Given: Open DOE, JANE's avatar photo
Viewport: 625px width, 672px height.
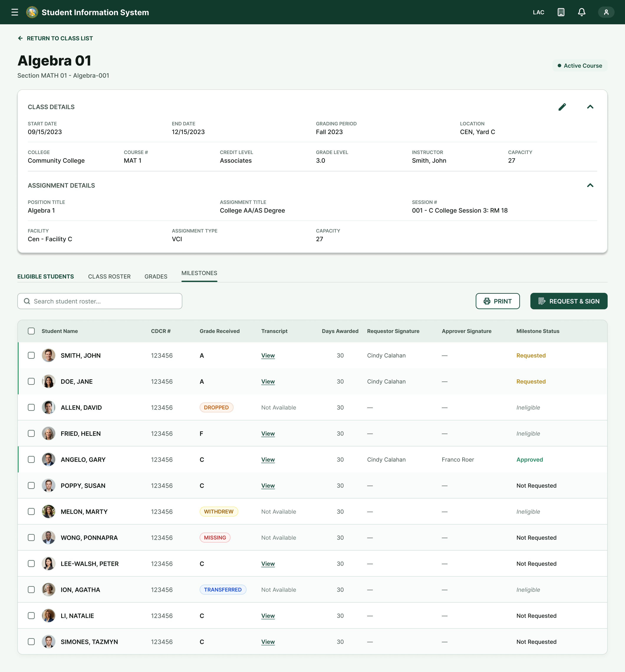Looking at the screenshot, I should (48, 381).
